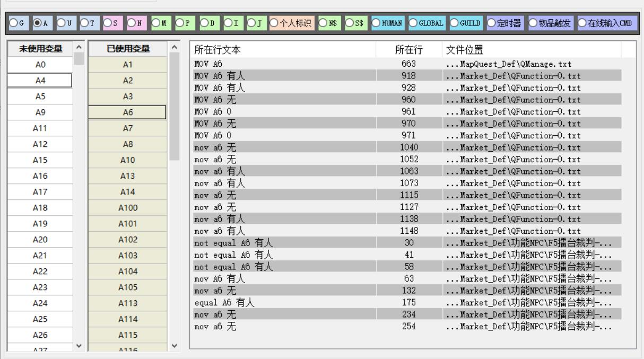Click unused variable A4 in list
The height and width of the screenshot is (359, 644).
[40, 81]
